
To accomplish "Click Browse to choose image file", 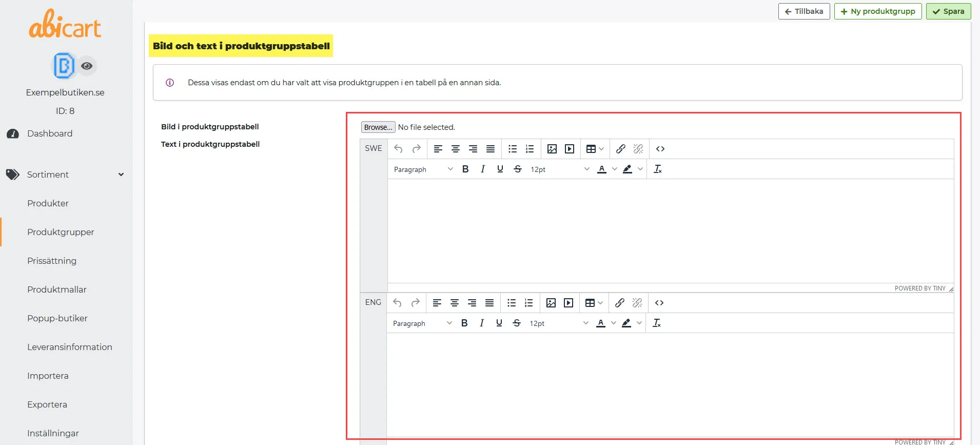I will [x=378, y=127].
